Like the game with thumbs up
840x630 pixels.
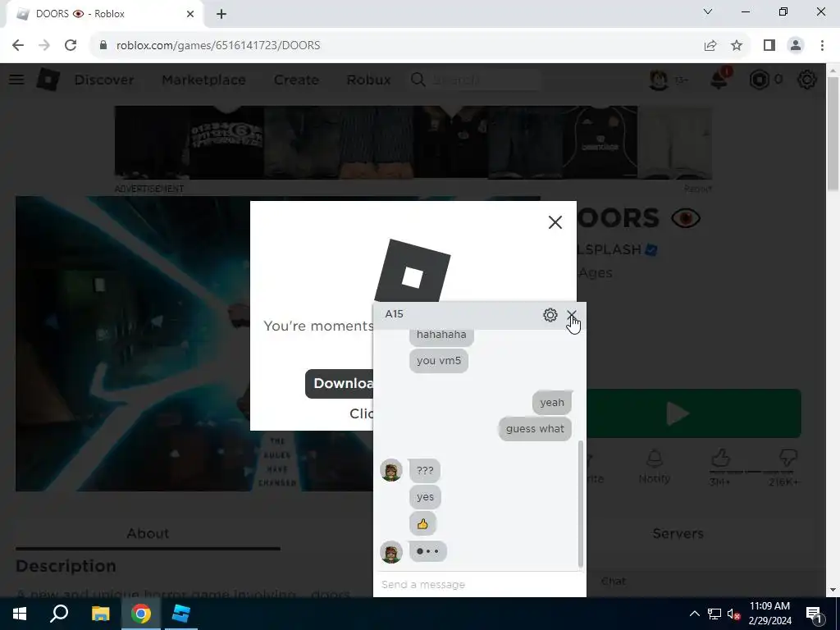click(720, 459)
